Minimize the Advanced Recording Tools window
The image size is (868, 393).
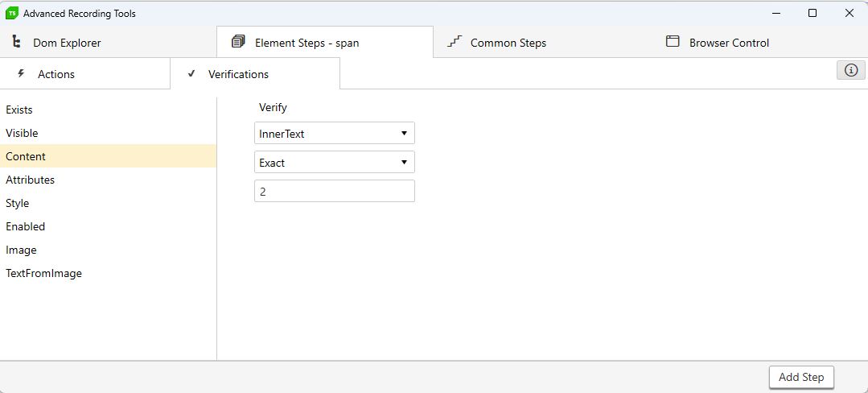[x=775, y=14]
